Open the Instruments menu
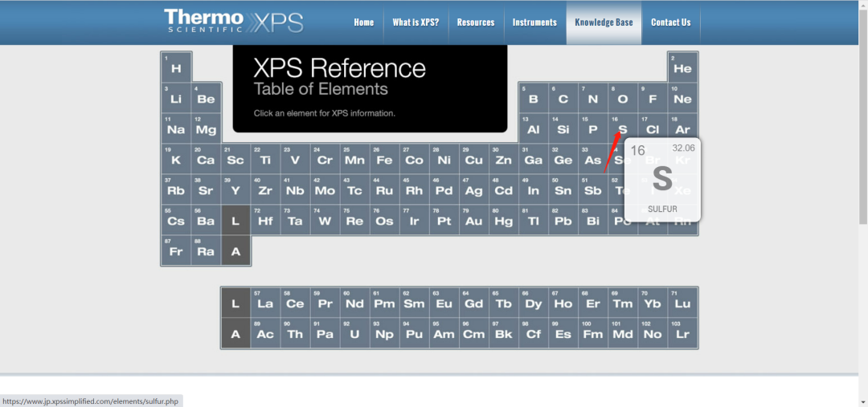 [x=534, y=22]
